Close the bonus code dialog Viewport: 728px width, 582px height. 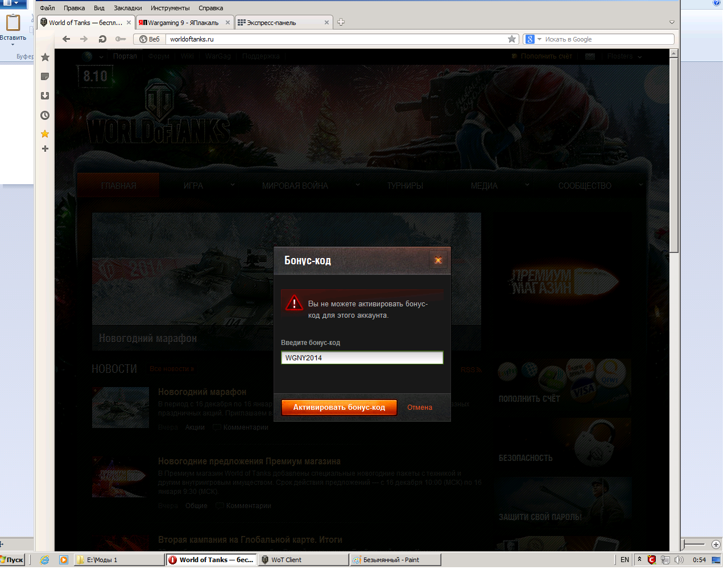438,260
